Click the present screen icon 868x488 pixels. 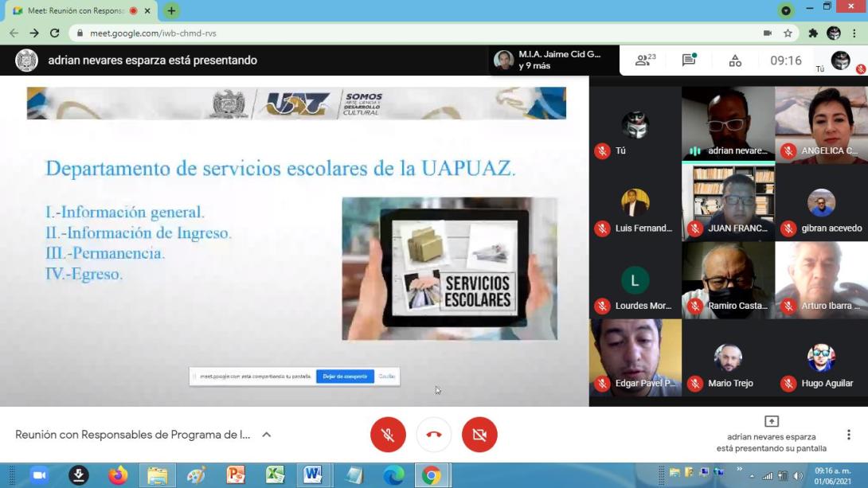tap(771, 422)
